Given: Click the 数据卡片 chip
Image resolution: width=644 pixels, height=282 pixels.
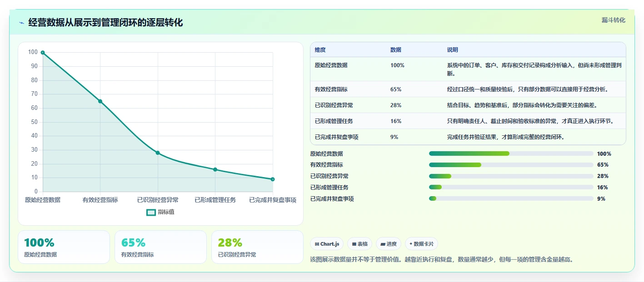Looking at the screenshot, I should (x=421, y=244).
